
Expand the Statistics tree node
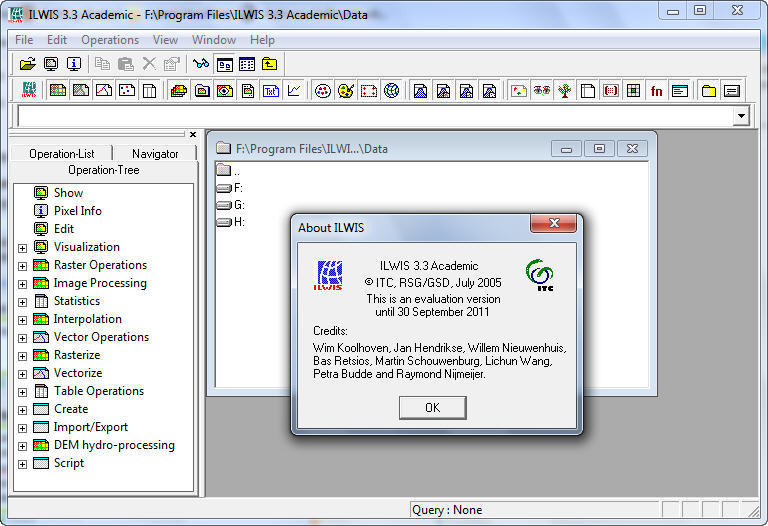[23, 302]
